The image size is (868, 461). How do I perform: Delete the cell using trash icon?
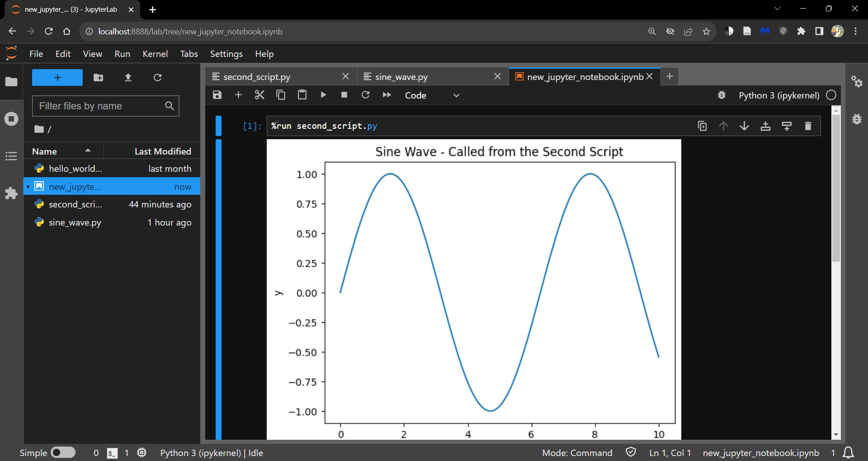click(x=808, y=126)
